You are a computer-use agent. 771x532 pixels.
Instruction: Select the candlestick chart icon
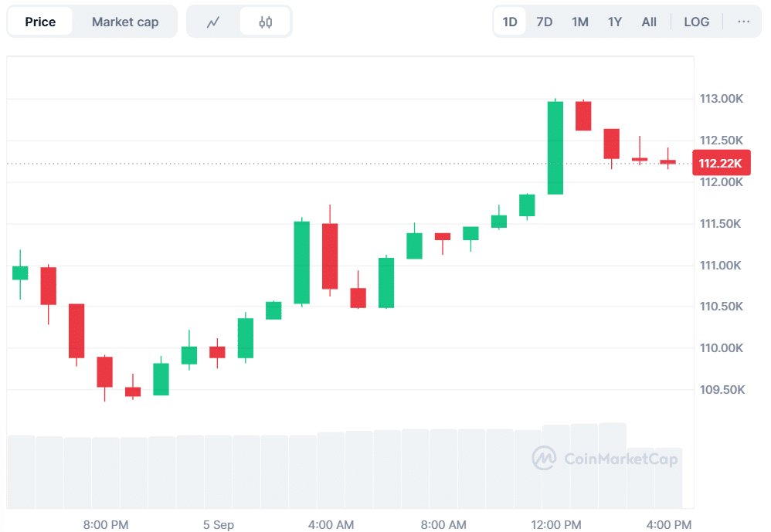click(x=266, y=22)
